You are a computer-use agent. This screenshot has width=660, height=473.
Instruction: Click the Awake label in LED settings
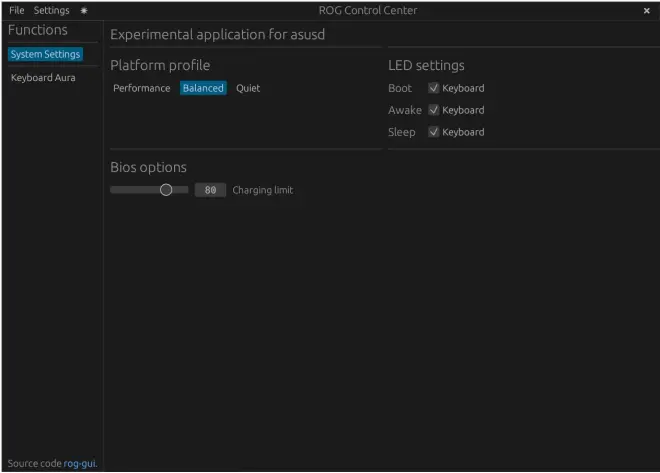click(405, 110)
